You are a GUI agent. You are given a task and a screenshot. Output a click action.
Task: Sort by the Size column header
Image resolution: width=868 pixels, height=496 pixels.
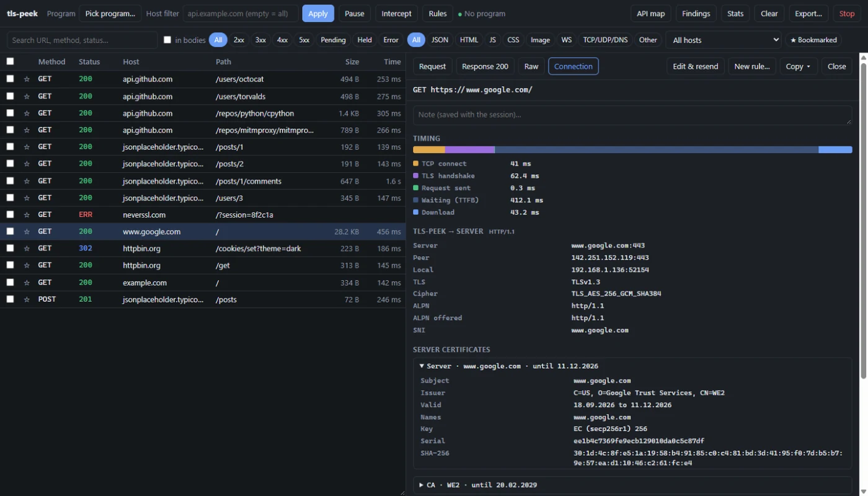pos(352,61)
